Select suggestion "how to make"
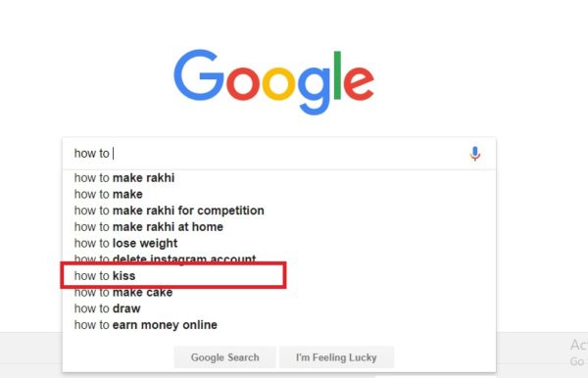 click(x=279, y=194)
